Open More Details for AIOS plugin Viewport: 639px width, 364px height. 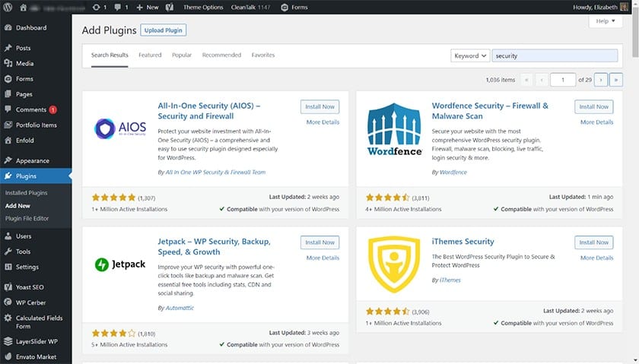[323, 122]
